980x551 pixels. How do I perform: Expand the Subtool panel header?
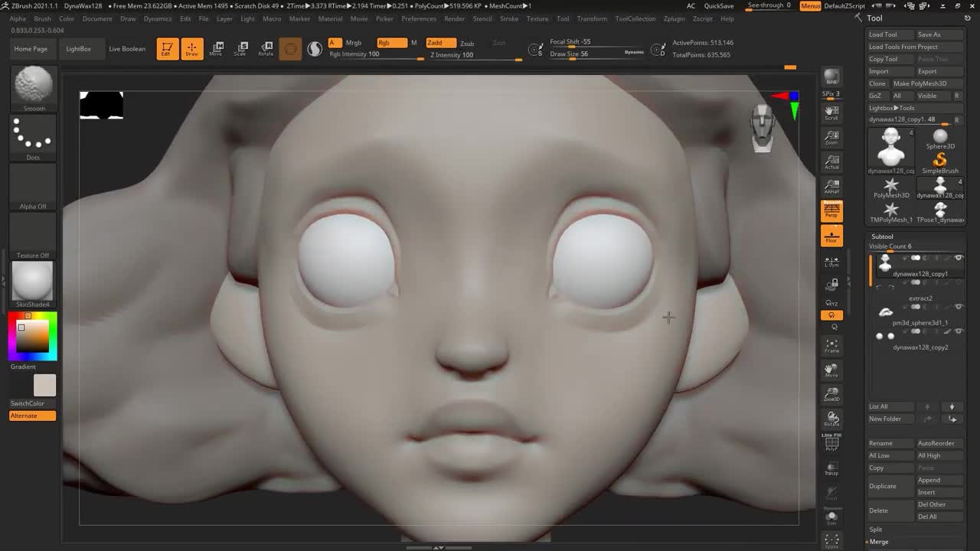pos(882,236)
